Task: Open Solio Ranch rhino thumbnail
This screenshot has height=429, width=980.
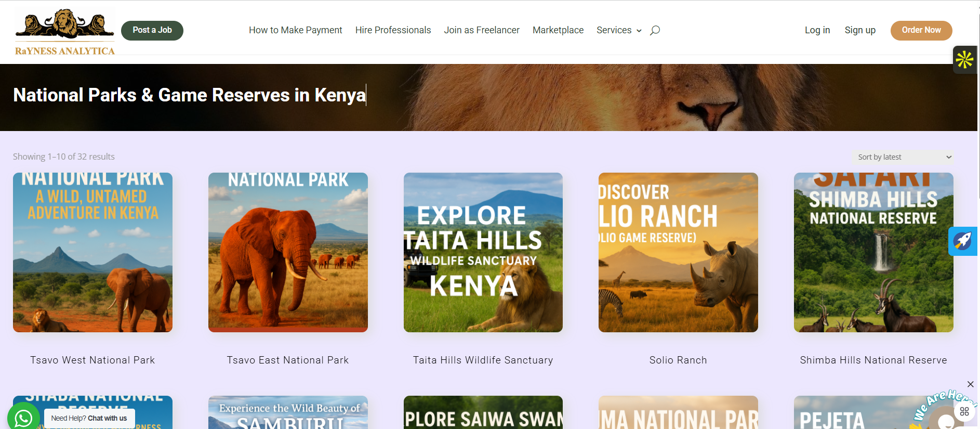Action: click(x=678, y=252)
